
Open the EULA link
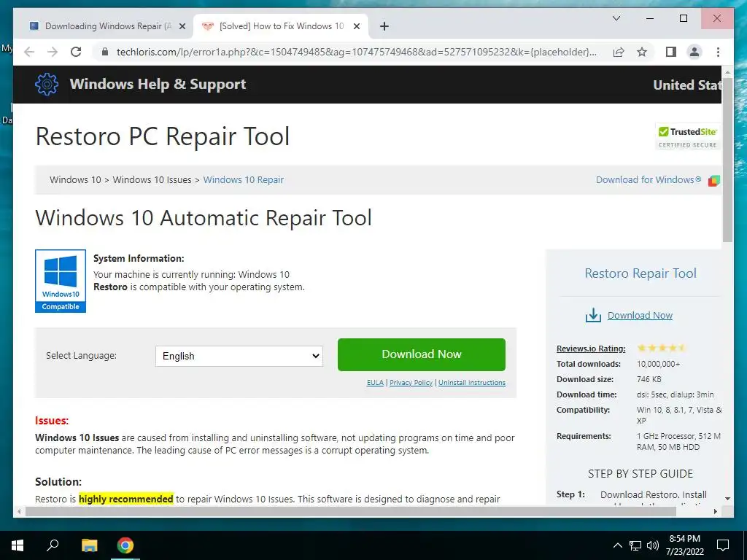(375, 382)
